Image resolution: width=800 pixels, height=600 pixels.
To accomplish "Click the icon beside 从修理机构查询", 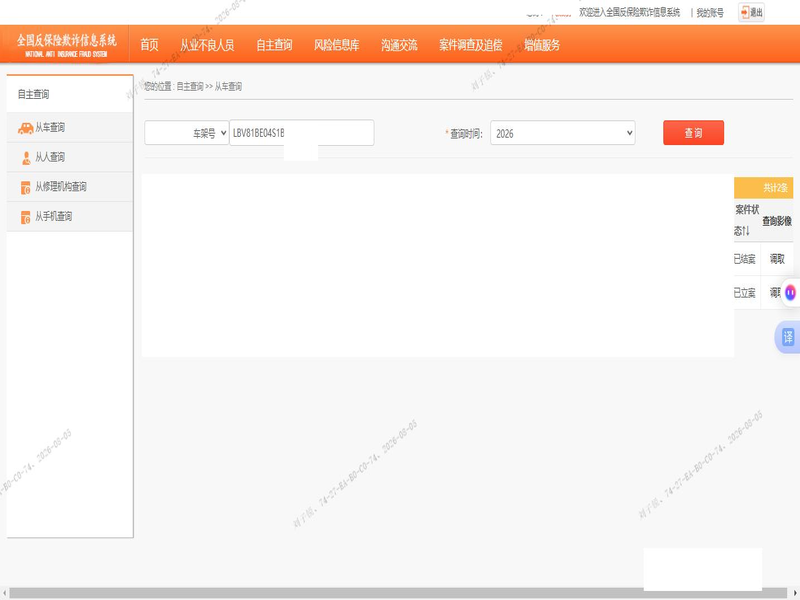I will coord(26,188).
